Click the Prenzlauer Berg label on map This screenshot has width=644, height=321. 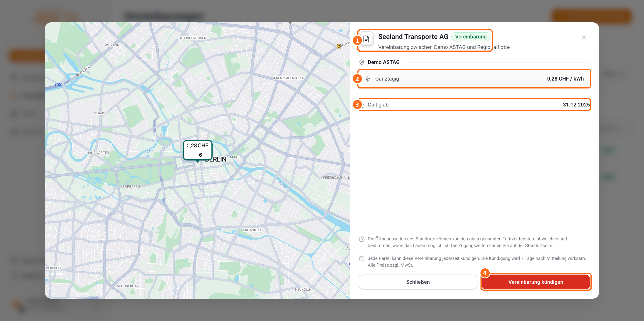[288, 78]
